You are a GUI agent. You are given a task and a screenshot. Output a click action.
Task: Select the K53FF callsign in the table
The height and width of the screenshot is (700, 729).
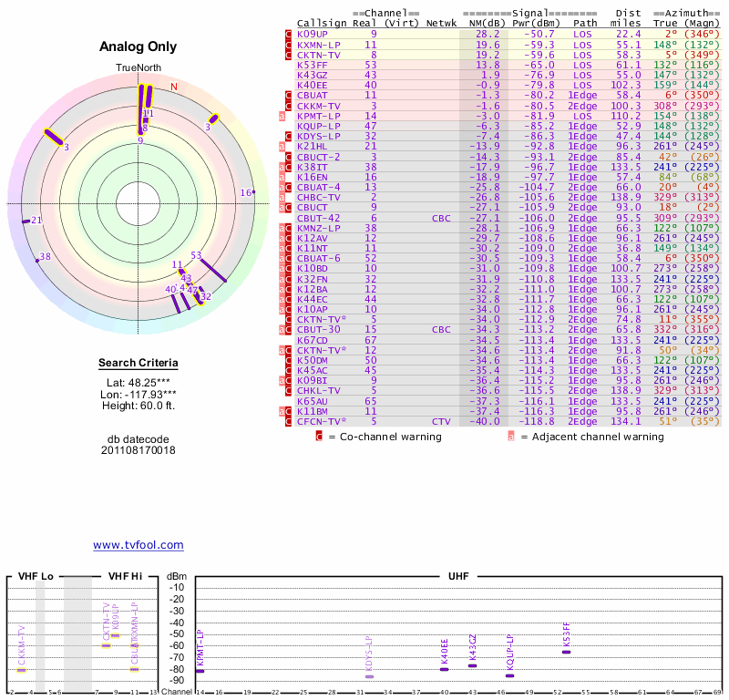coord(313,65)
